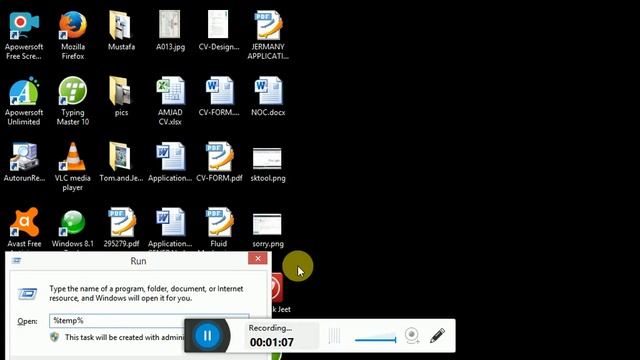Open Windows 8.1 shortcut icon

[73, 228]
